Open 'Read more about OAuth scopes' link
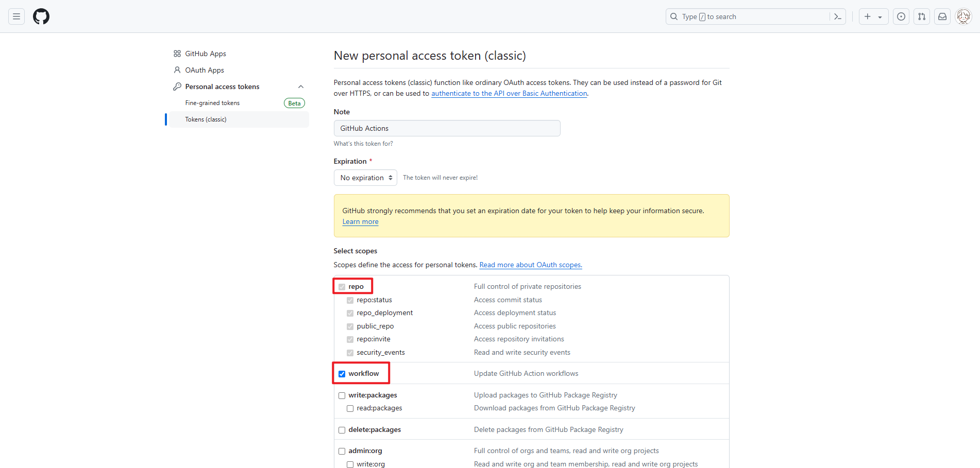The image size is (980, 468). coord(531,265)
